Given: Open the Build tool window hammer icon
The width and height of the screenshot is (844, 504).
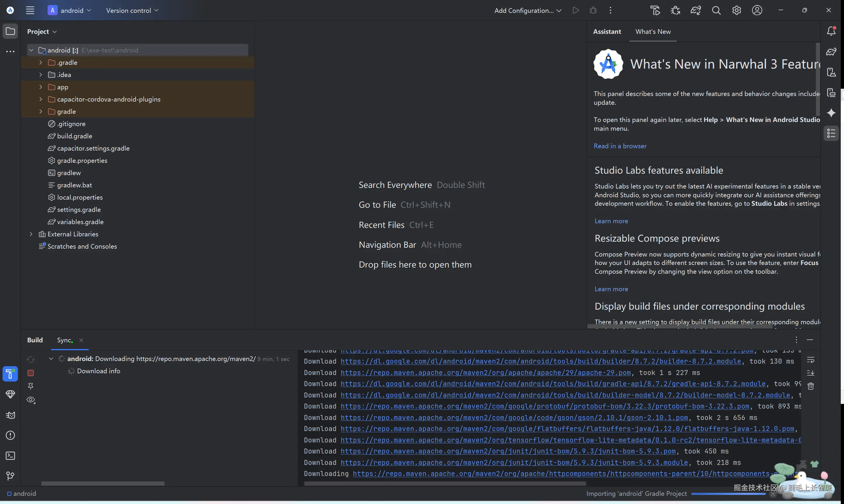Looking at the screenshot, I should [x=10, y=374].
